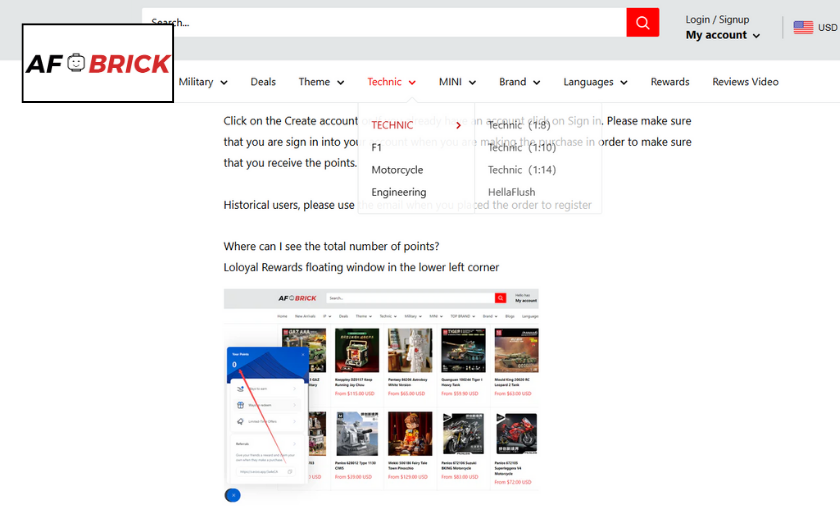Viewport: 840px width, 508px height.
Task: Open the My account dropdown
Action: (x=722, y=35)
